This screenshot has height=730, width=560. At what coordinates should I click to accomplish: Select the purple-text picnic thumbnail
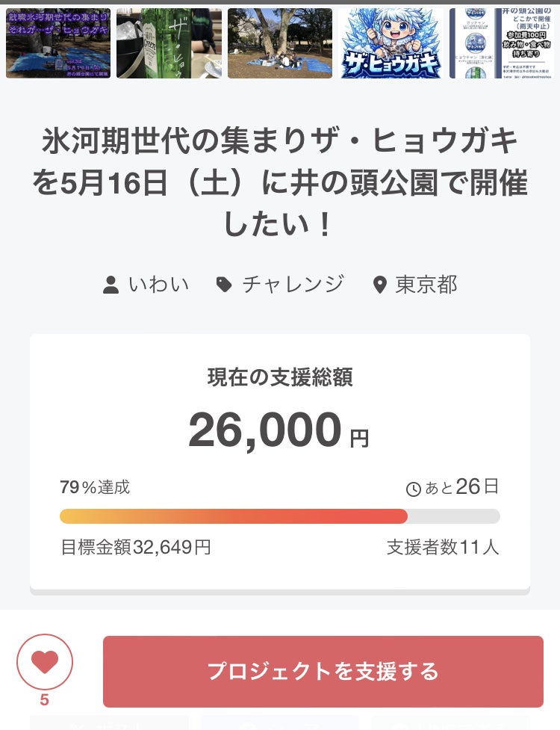58,43
